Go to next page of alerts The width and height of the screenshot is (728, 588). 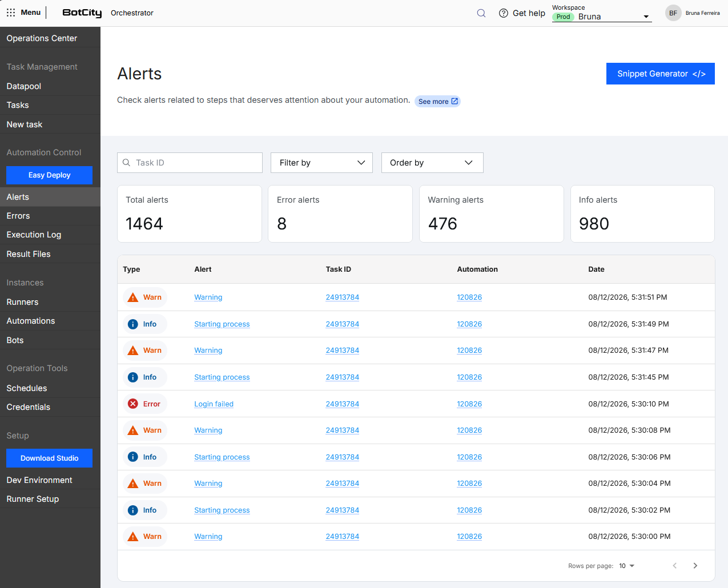[x=695, y=566]
